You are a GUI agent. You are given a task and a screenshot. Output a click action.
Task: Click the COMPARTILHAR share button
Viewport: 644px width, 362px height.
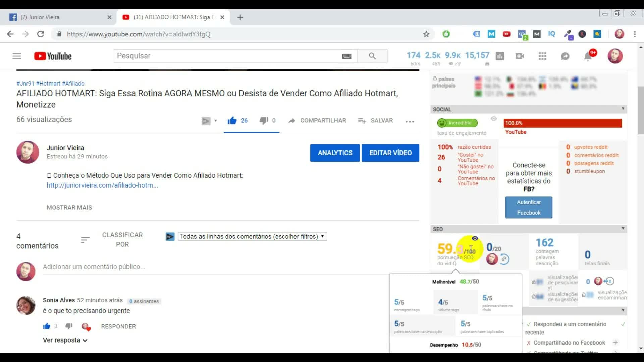point(317,121)
